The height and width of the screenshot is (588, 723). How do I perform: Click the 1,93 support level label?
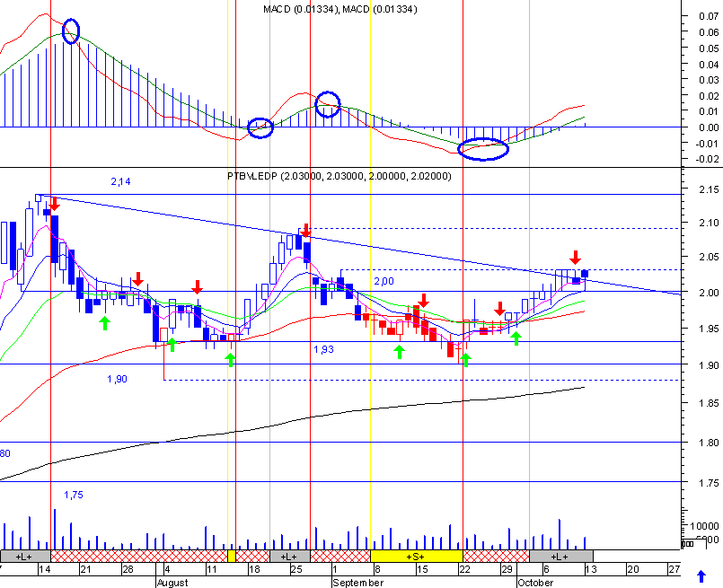point(323,349)
